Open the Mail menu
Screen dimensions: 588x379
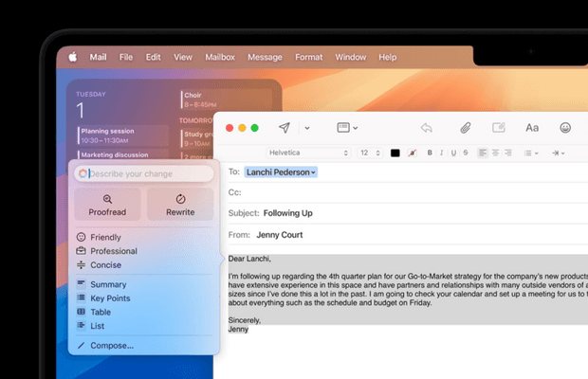pos(98,57)
